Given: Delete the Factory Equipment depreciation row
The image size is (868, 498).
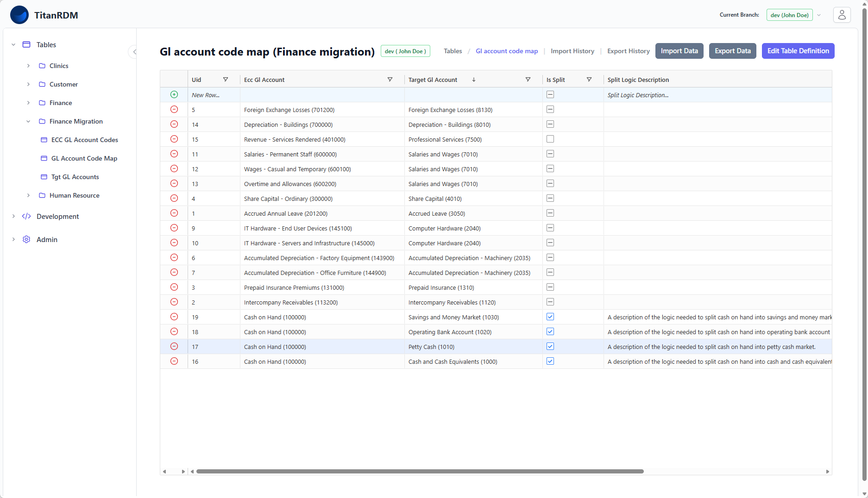Looking at the screenshot, I should [x=174, y=257].
